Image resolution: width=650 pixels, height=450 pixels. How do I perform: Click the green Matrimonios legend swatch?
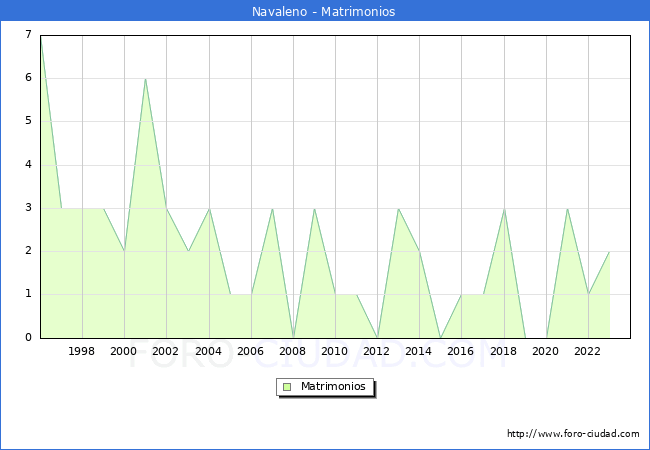click(x=287, y=387)
